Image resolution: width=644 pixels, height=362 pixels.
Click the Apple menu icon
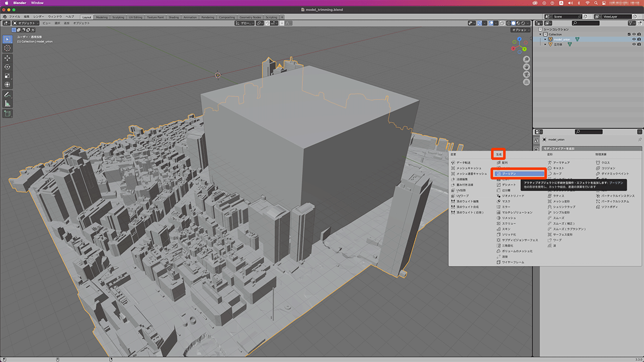[x=6, y=3]
